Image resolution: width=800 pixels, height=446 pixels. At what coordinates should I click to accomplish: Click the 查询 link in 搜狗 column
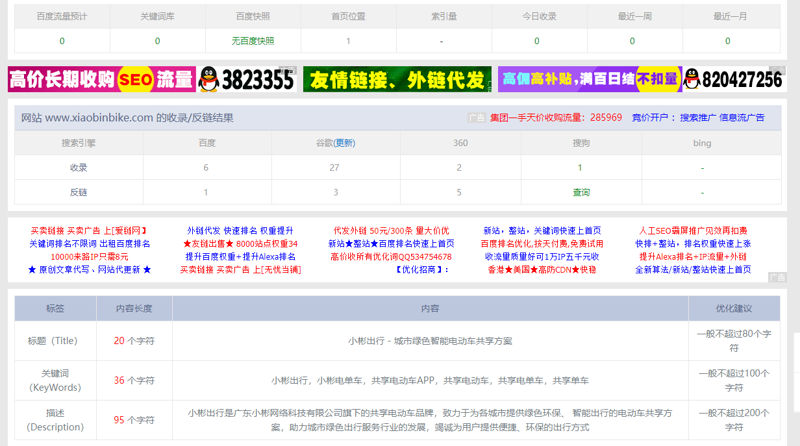point(581,192)
